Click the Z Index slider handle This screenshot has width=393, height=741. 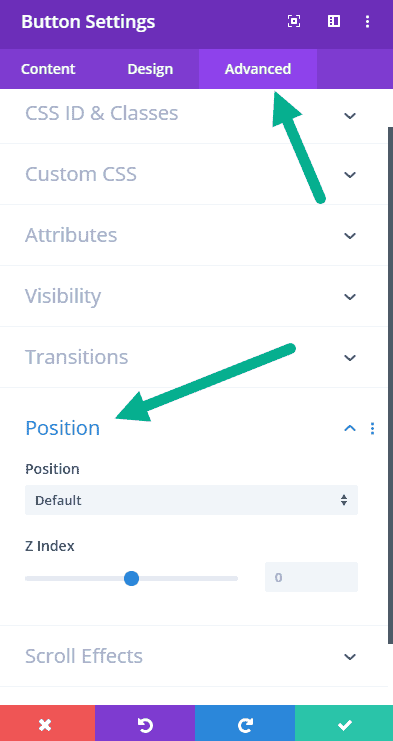131,578
